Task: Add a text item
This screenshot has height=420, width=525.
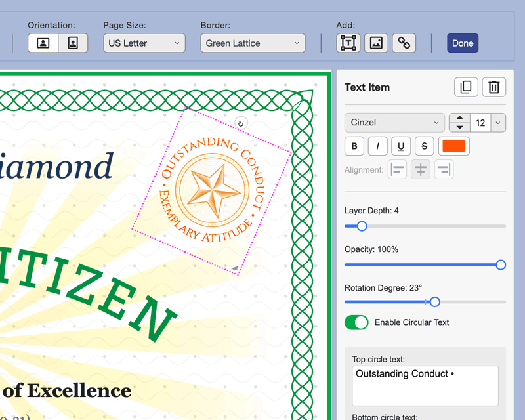Action: [x=348, y=43]
